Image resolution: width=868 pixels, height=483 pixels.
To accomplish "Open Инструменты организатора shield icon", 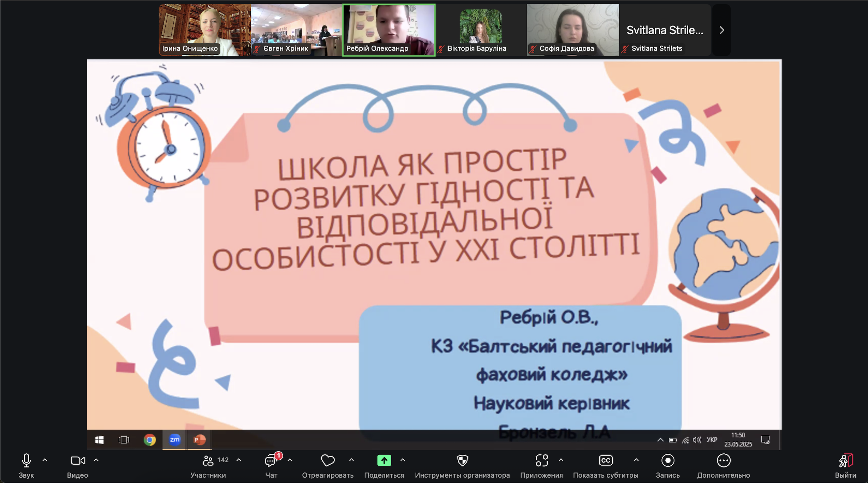I will coord(462,460).
